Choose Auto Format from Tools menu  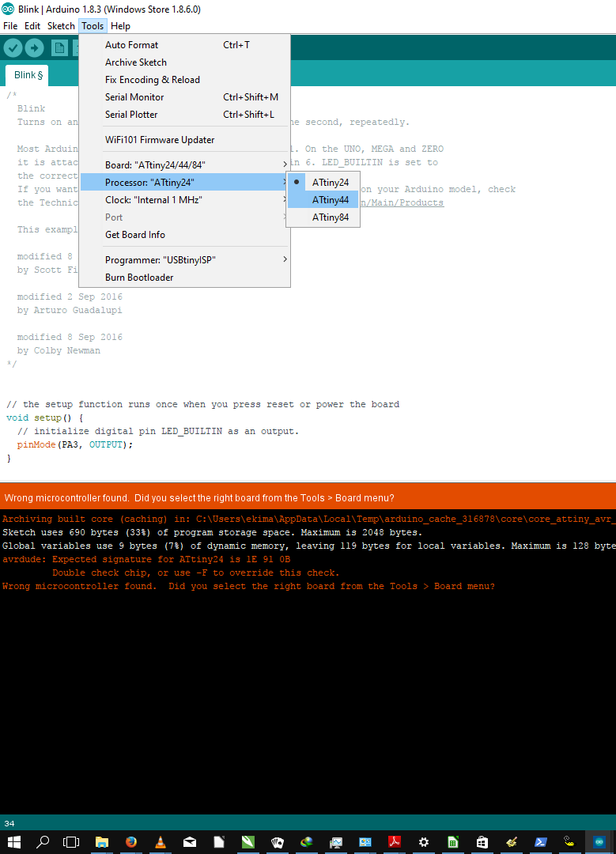[x=184, y=44]
